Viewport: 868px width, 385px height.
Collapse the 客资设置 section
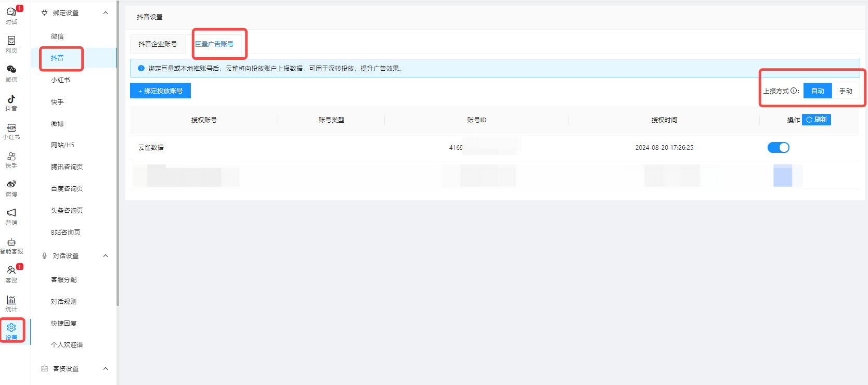(x=106, y=369)
